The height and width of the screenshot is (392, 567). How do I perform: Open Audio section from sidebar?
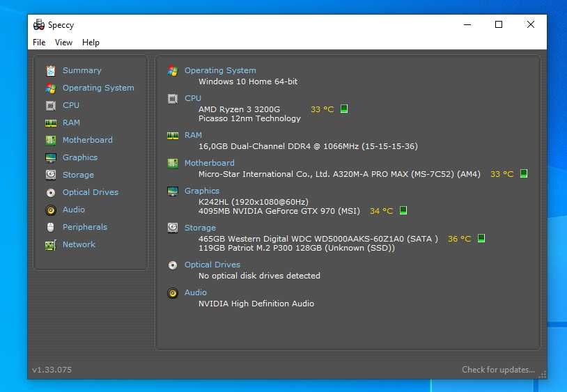(74, 209)
